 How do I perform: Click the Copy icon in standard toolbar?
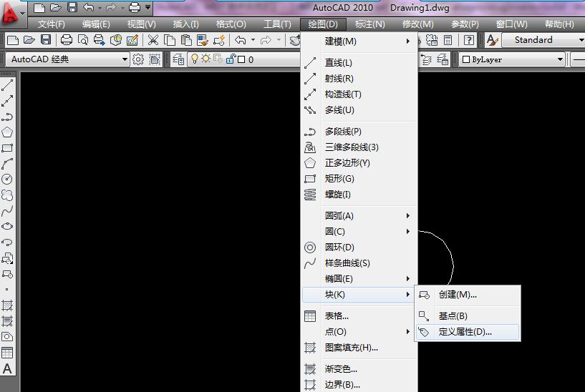click(x=170, y=39)
